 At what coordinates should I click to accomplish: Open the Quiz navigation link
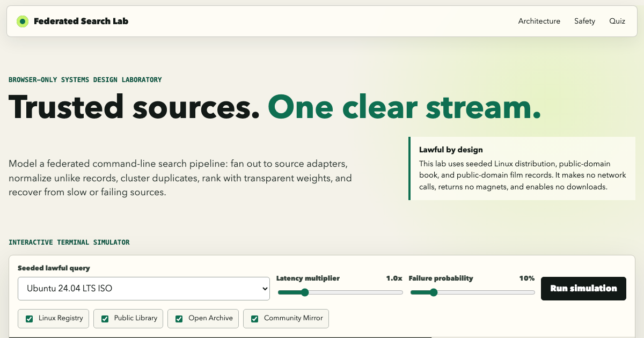(617, 21)
